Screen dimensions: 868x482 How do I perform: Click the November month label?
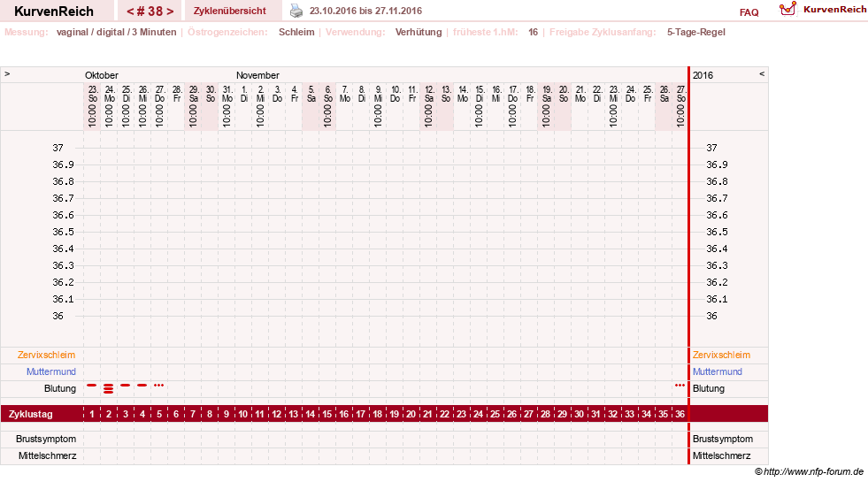pyautogui.click(x=257, y=75)
